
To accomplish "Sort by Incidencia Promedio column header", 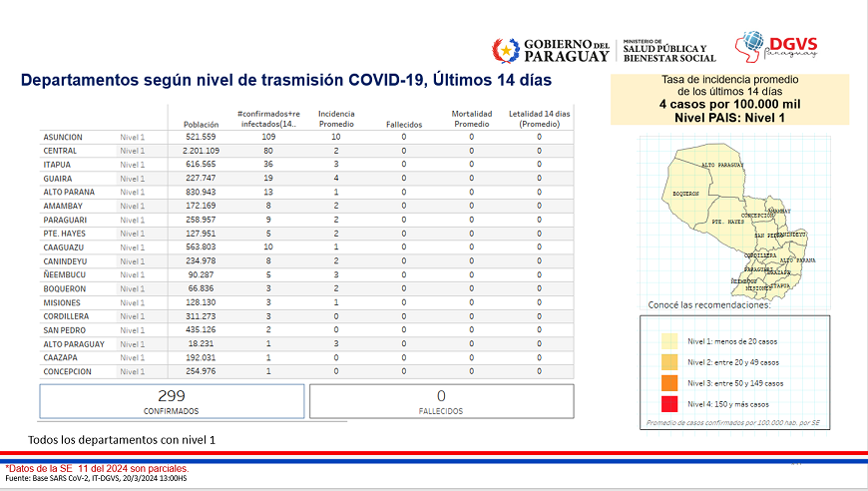I will tap(336, 119).
